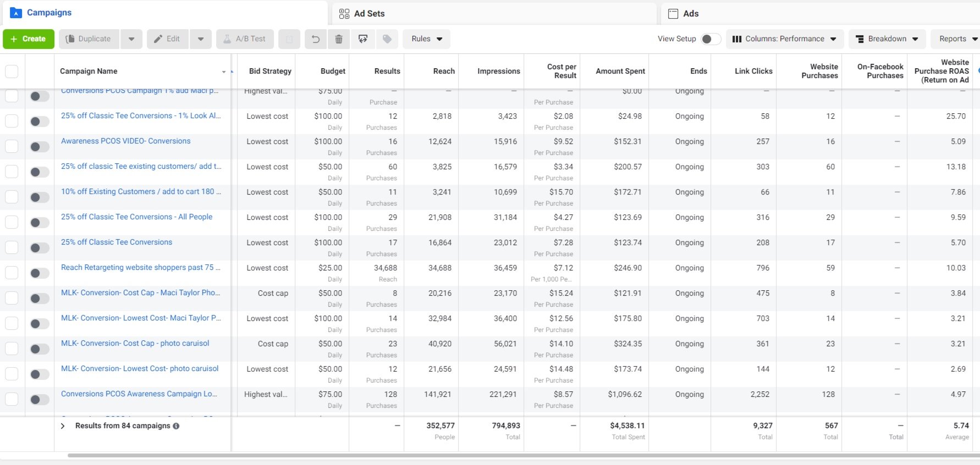The height and width of the screenshot is (465, 980).
Task: Click the Edit button
Action: tap(168, 39)
